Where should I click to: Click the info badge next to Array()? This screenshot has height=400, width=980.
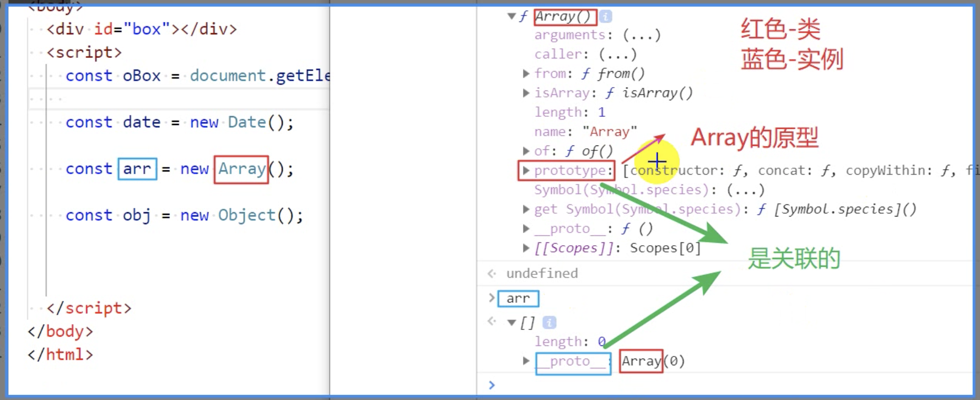(x=606, y=17)
